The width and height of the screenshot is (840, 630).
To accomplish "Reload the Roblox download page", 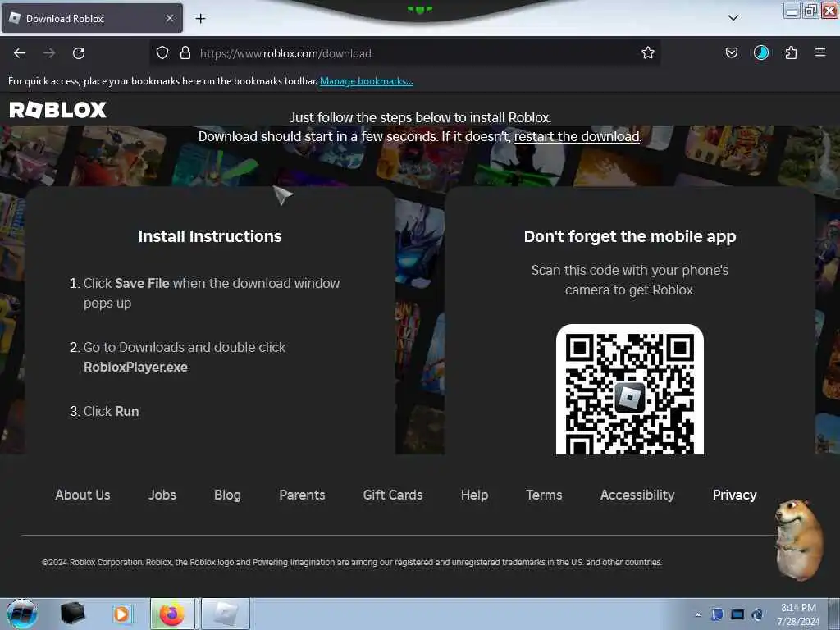I will point(79,53).
